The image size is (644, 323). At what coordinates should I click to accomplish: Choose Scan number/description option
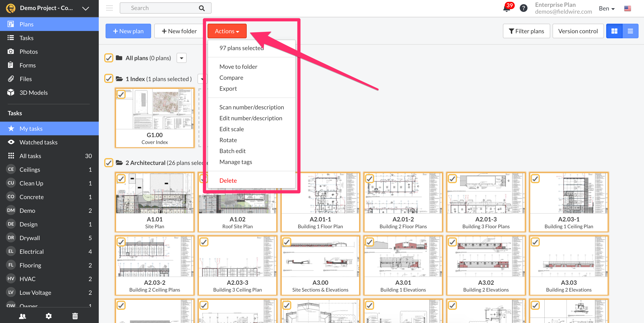pos(251,107)
